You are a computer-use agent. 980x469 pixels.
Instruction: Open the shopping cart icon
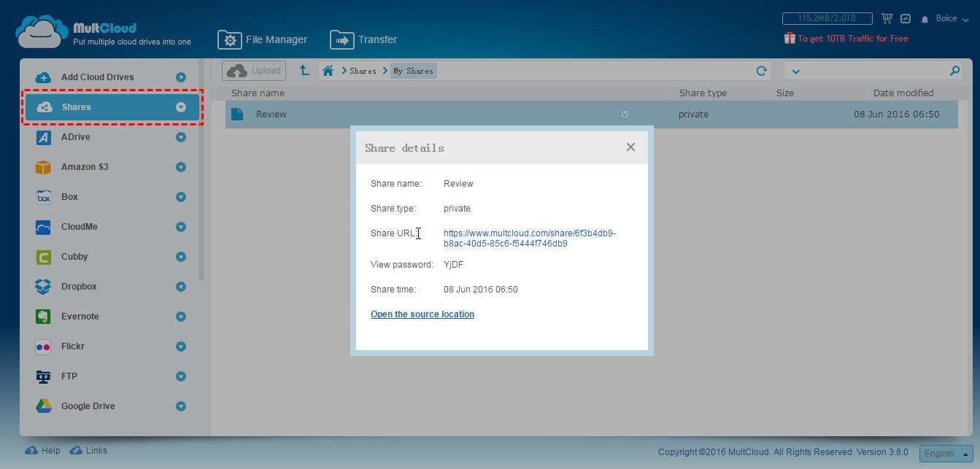(887, 18)
